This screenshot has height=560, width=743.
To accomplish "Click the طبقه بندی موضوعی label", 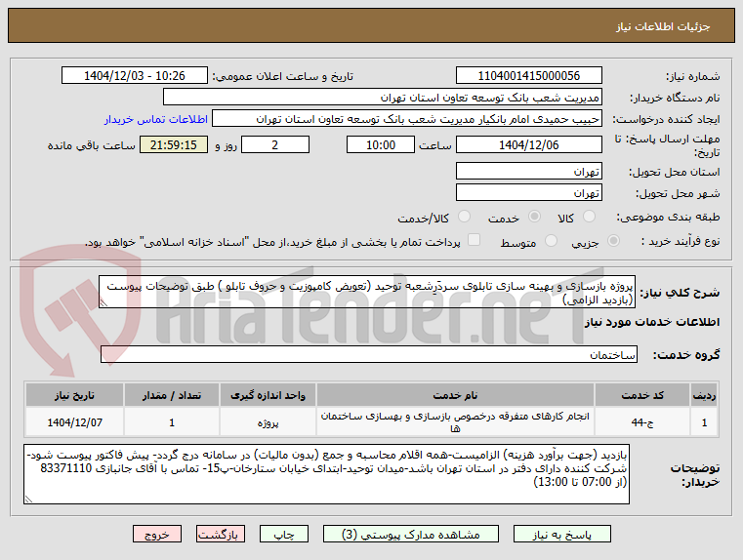I will (x=668, y=217).
